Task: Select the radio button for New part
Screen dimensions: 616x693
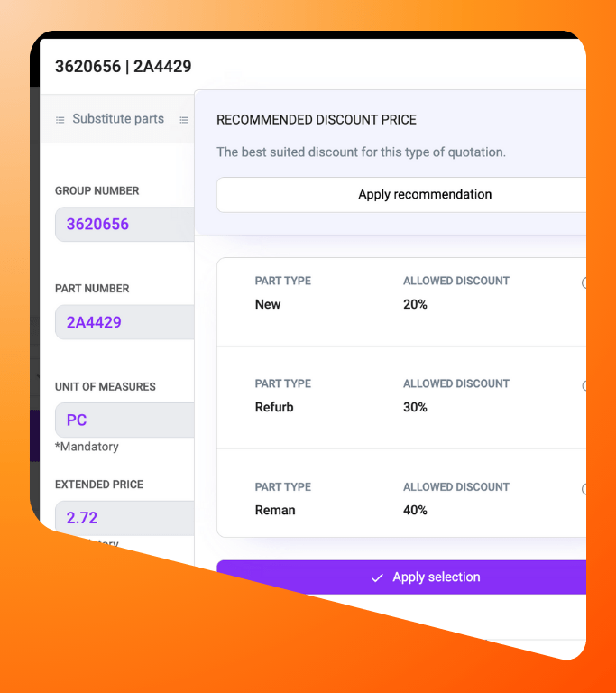Action: point(584,282)
